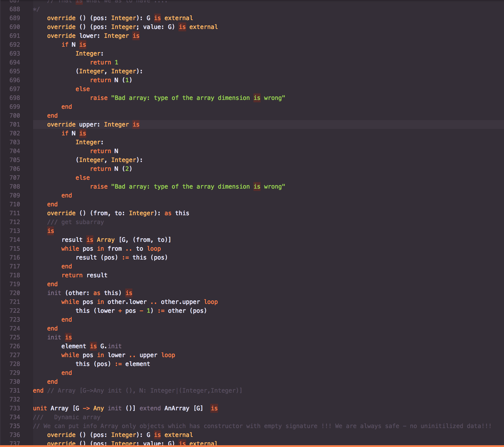Click 'this (pos)' on line 716
504x447 pixels.
point(150,257)
